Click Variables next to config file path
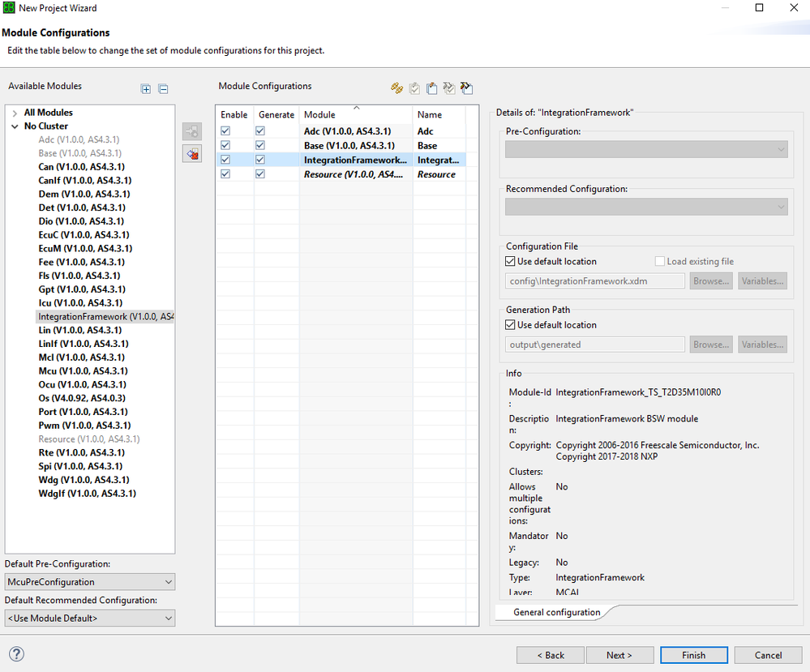The image size is (810, 672). pyautogui.click(x=762, y=281)
